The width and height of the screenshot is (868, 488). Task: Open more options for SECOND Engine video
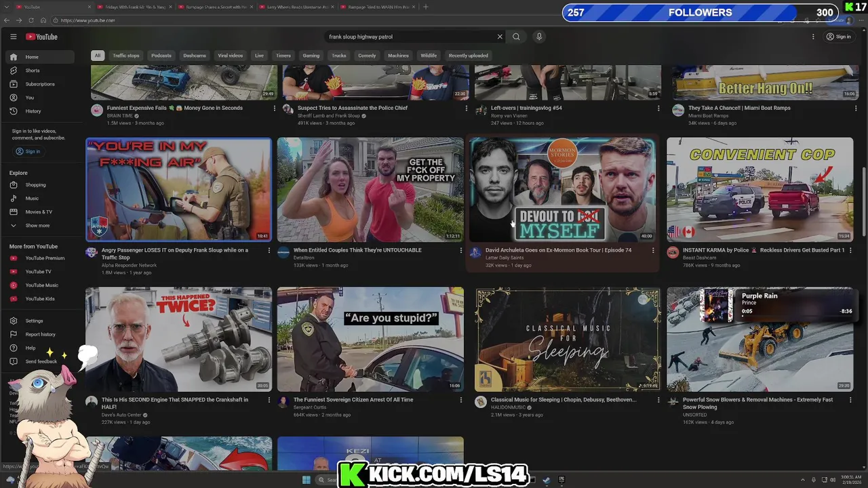pyautogui.click(x=269, y=401)
